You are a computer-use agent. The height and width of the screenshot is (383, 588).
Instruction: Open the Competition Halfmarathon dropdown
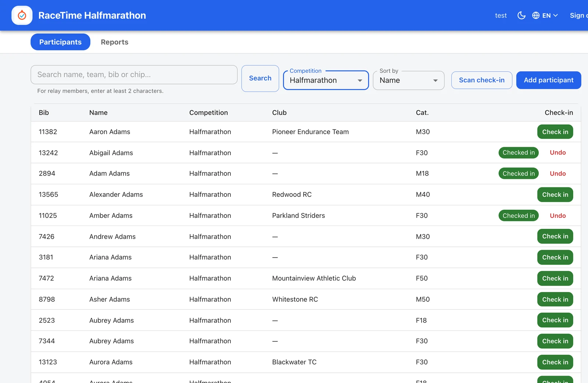coord(326,80)
